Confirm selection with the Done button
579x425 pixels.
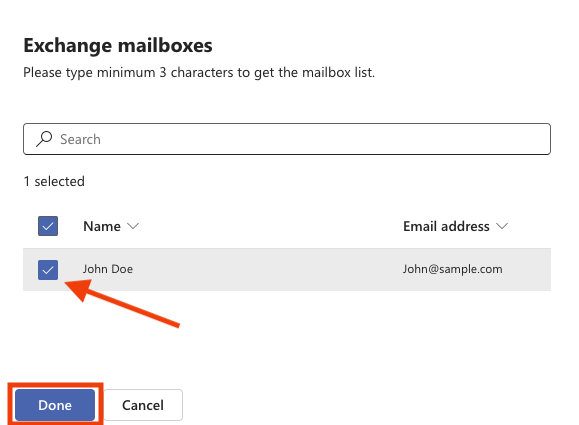(55, 405)
